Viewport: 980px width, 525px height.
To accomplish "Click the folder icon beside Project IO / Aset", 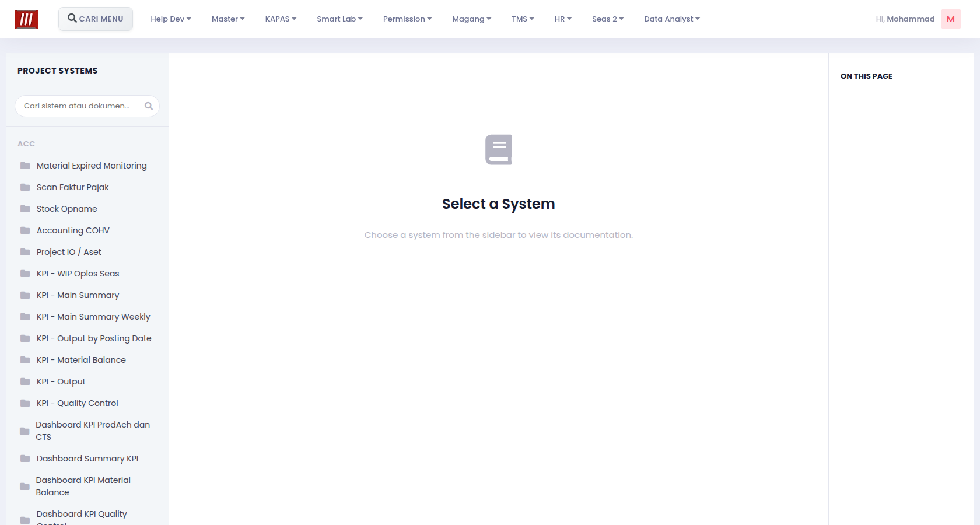I will tap(25, 252).
